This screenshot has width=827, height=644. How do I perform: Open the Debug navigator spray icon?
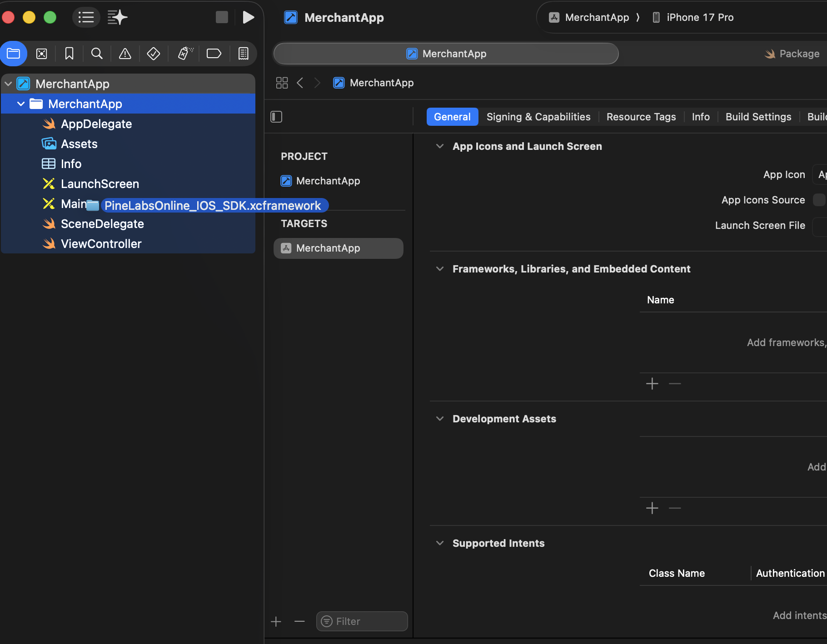click(x=184, y=54)
